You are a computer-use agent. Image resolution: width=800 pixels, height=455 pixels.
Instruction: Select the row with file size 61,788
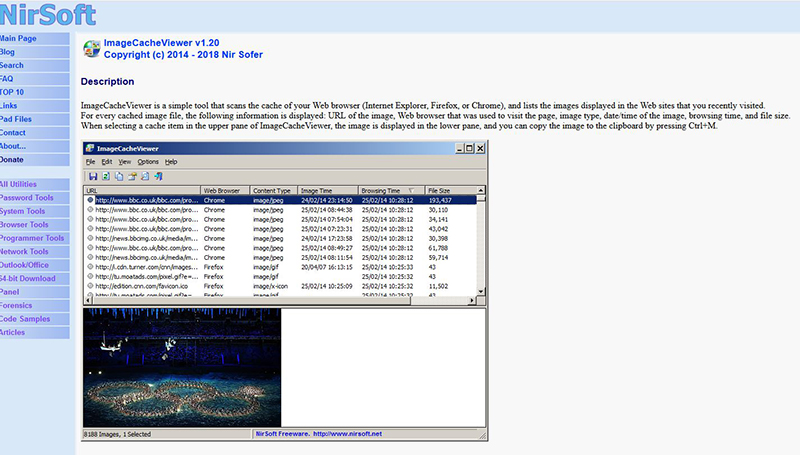pos(281,248)
